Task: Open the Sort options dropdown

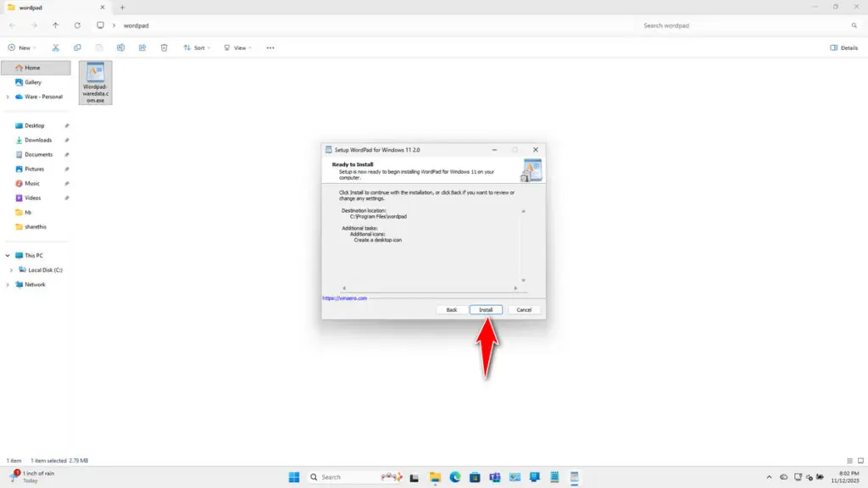Action: coord(197,47)
